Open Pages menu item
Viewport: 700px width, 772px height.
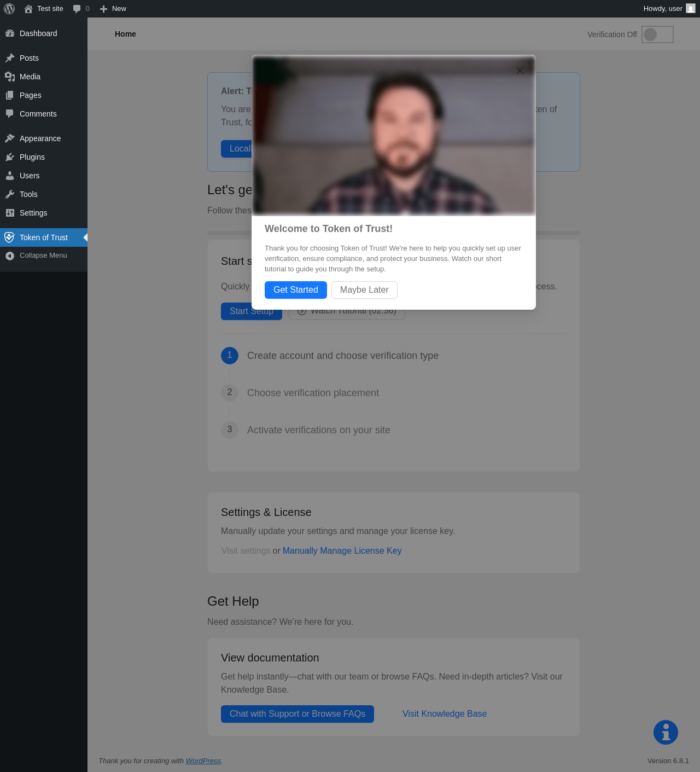point(44,95)
